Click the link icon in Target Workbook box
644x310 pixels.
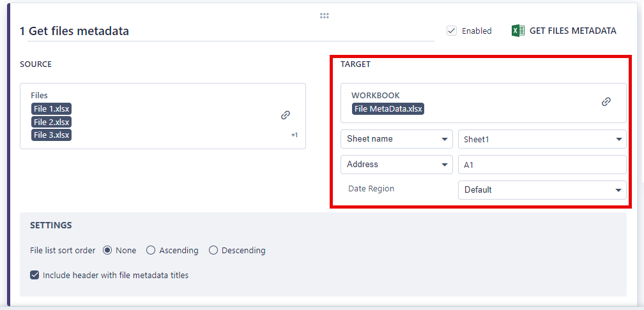pos(606,102)
